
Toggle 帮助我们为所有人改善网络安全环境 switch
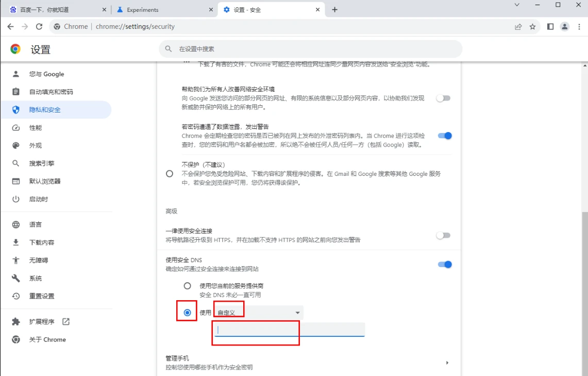point(443,99)
